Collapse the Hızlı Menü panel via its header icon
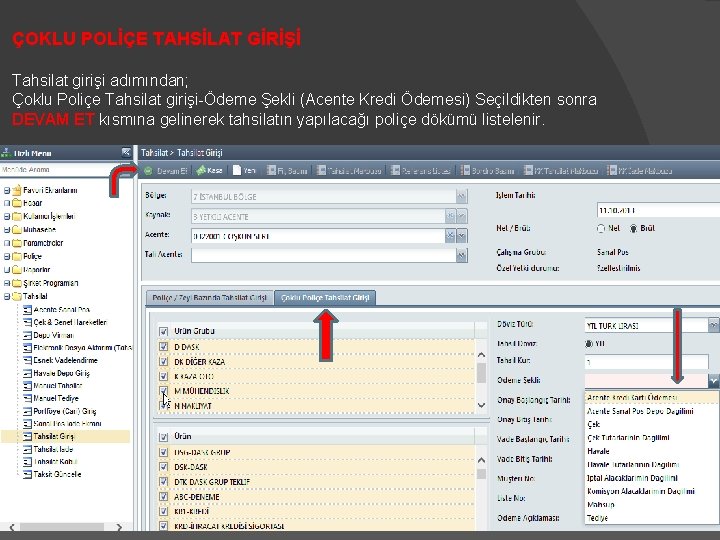 [x=126, y=152]
